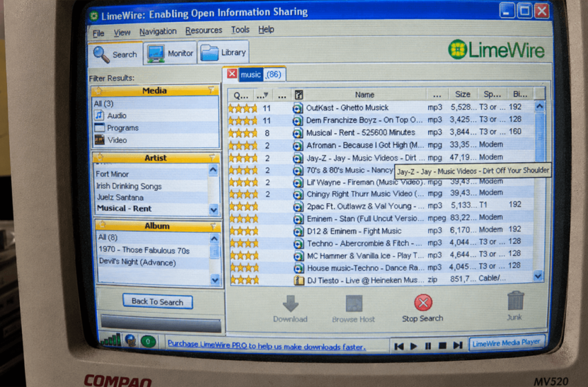Select Fort Minor in Artist list

click(112, 174)
